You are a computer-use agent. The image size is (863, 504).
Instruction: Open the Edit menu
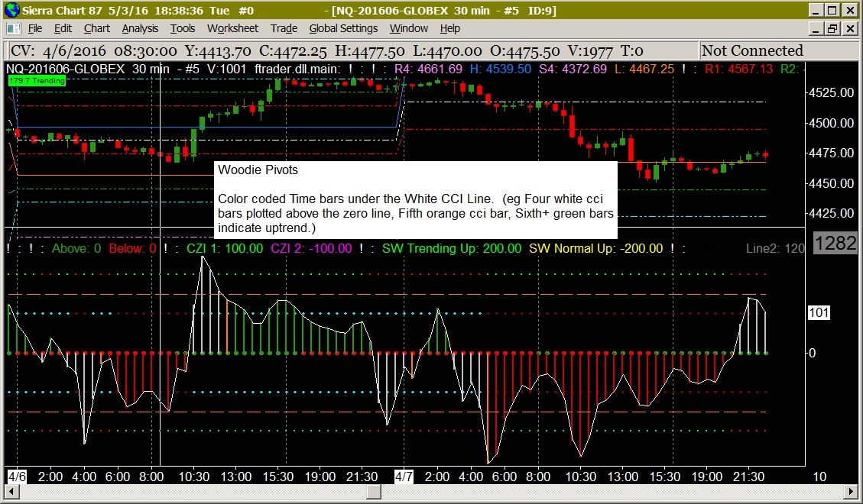pyautogui.click(x=63, y=28)
